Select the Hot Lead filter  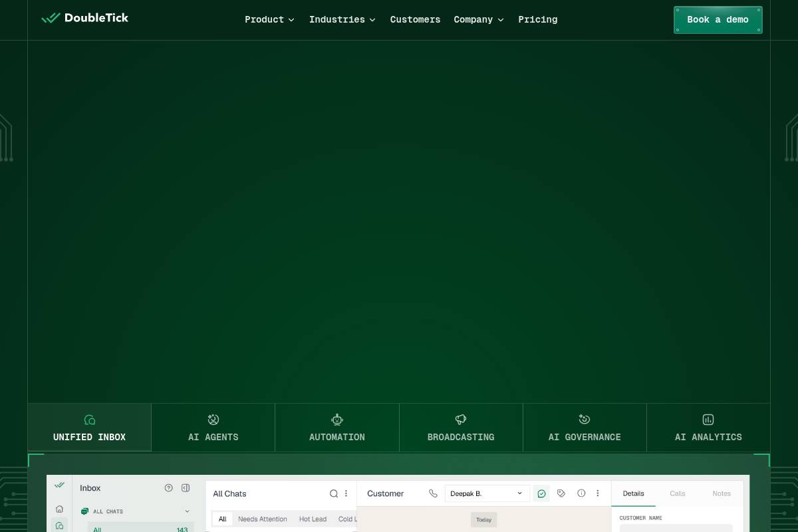(x=313, y=519)
